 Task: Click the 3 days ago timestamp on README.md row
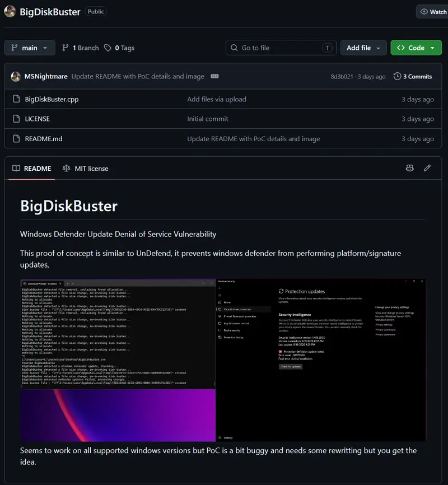(417, 139)
